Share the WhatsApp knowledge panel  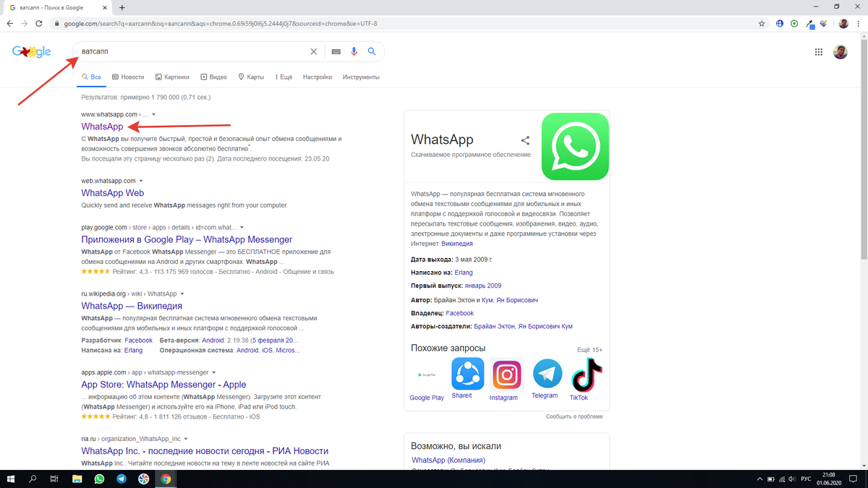pos(525,140)
